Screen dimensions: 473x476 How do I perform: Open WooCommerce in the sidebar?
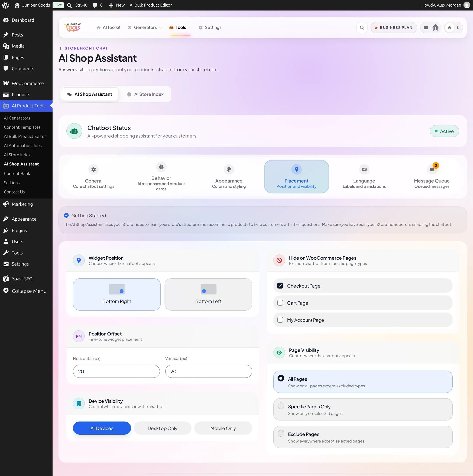pyautogui.click(x=26, y=83)
